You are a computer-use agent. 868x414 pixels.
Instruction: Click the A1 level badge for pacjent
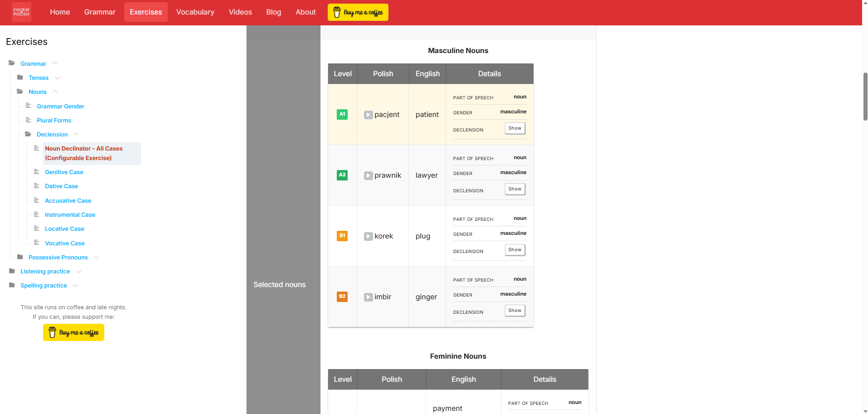click(342, 114)
